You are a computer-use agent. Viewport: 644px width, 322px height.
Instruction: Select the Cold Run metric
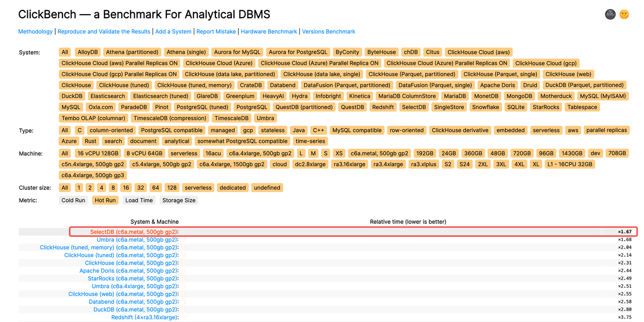click(x=73, y=201)
